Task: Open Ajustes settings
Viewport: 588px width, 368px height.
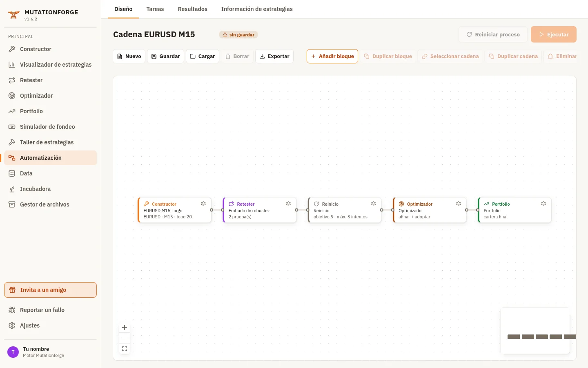Action: pyautogui.click(x=50, y=325)
